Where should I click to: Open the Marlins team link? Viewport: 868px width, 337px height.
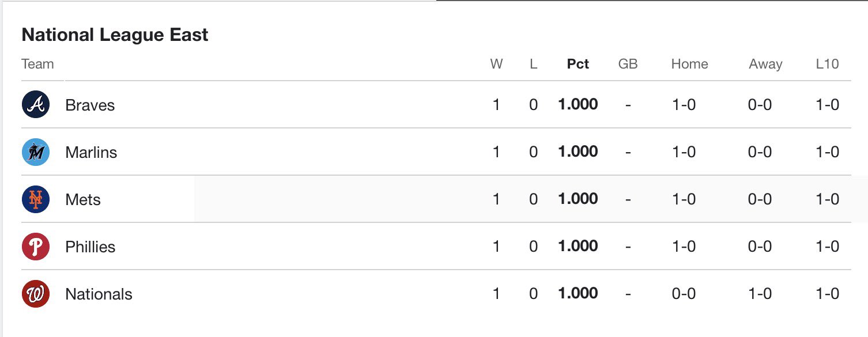91,153
